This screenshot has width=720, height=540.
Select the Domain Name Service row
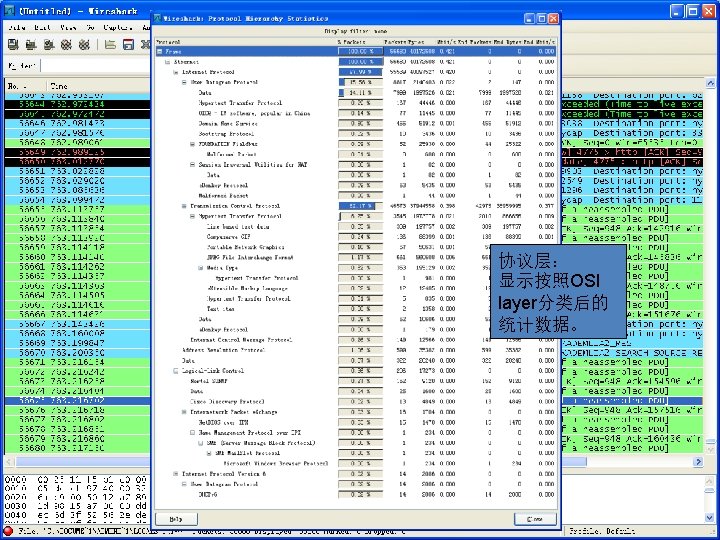point(356,124)
